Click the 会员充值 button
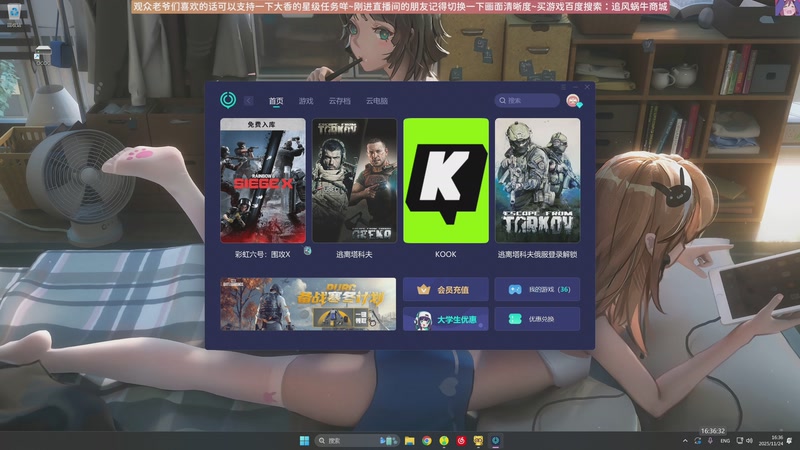800x450 pixels. [x=445, y=289]
